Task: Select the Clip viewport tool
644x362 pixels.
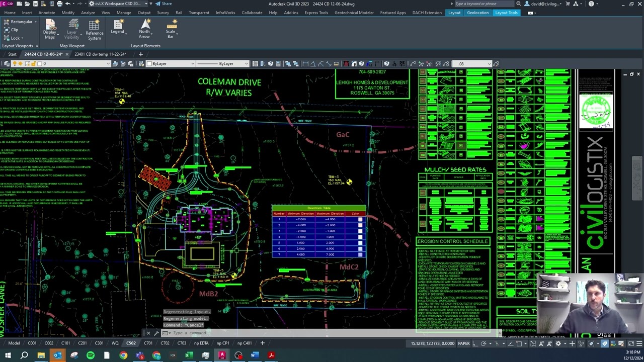Action: point(11,30)
